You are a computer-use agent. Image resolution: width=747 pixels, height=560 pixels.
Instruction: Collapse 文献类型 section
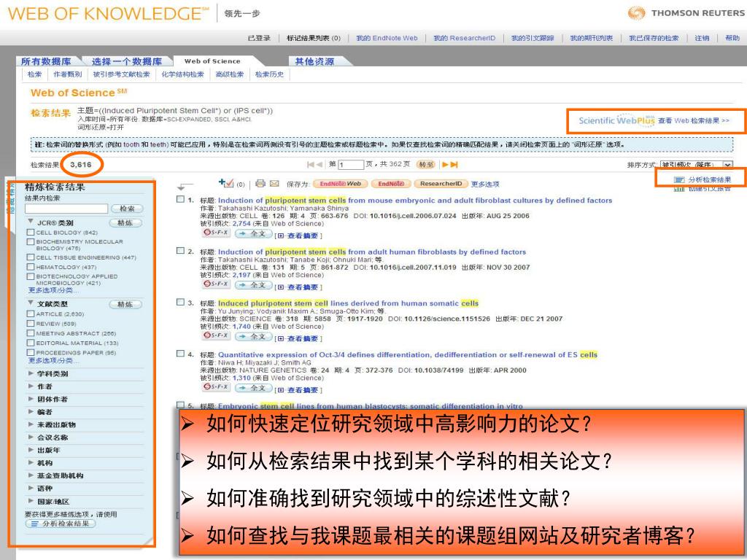(x=31, y=303)
